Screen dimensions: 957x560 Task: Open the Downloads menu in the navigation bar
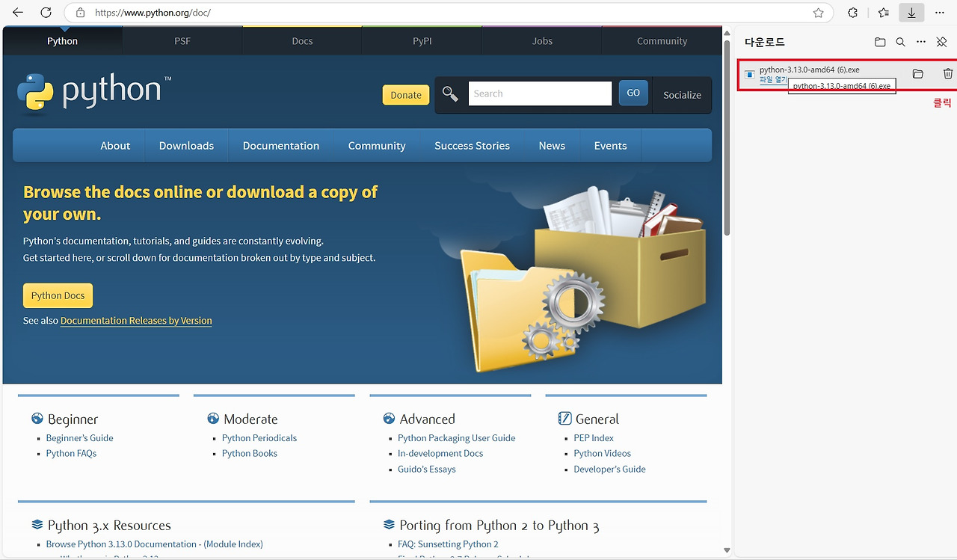(x=186, y=146)
